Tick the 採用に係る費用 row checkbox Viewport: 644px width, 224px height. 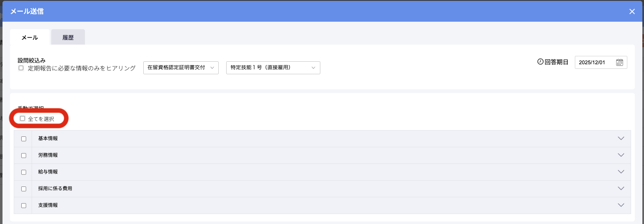tap(24, 189)
